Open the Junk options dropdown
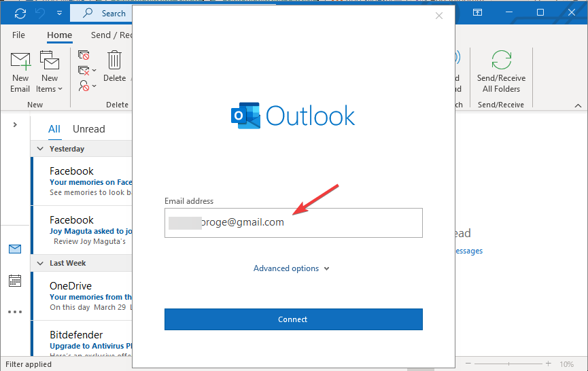This screenshot has width=588, height=371. click(87, 86)
